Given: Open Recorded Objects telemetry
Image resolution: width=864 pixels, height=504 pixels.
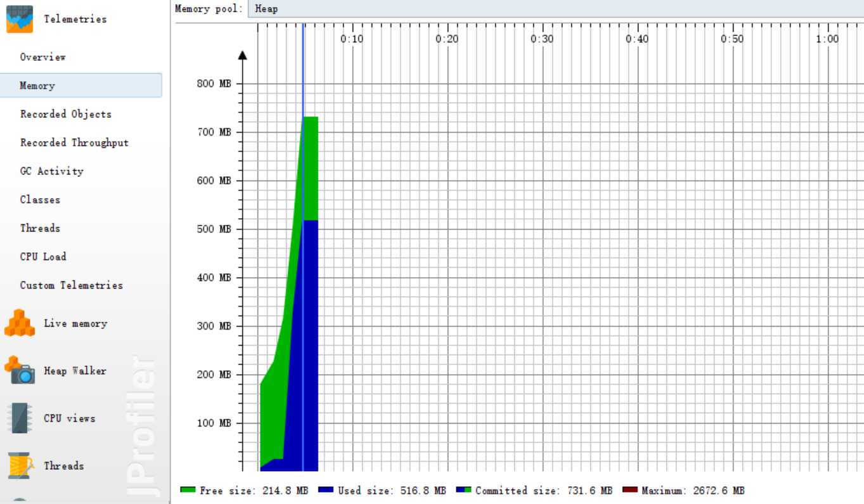Looking at the screenshot, I should 65,114.
